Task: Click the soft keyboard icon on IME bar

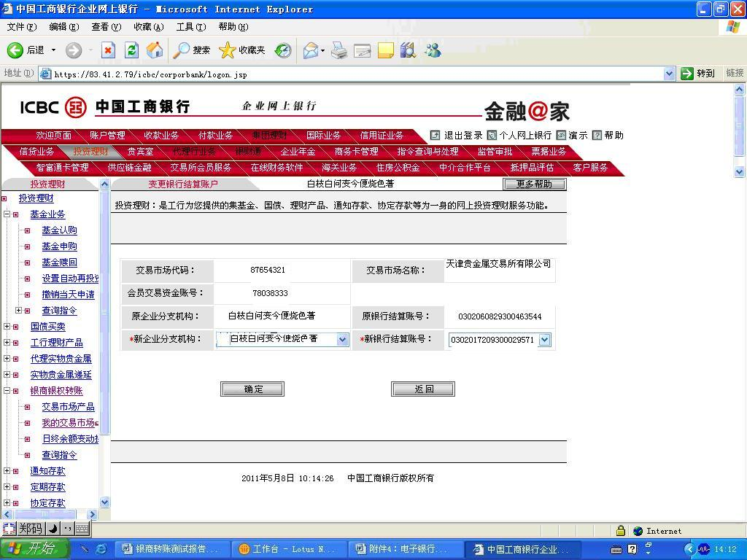Action: pos(82,528)
